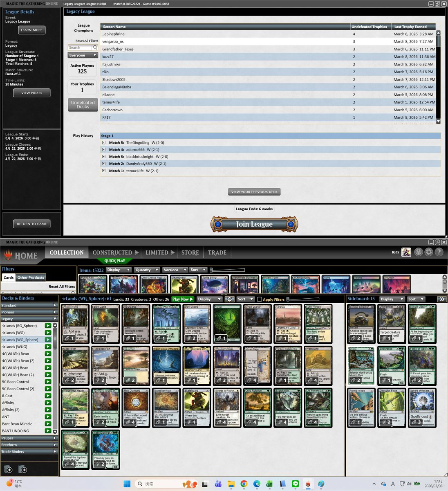Image resolution: width=448 pixels, height=491 pixels.
Task: Open Microsoft Edge from the taskbar
Action: [x=257, y=484]
